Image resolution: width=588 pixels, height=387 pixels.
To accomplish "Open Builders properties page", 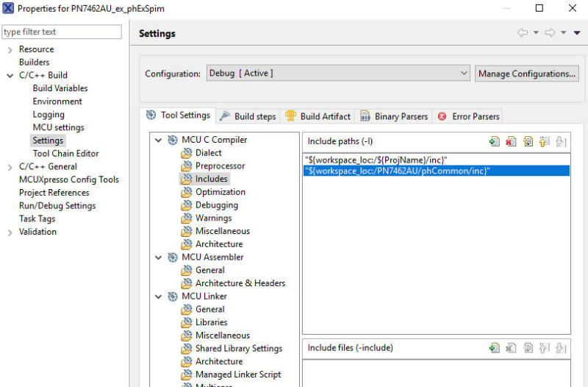I will pyautogui.click(x=34, y=63).
